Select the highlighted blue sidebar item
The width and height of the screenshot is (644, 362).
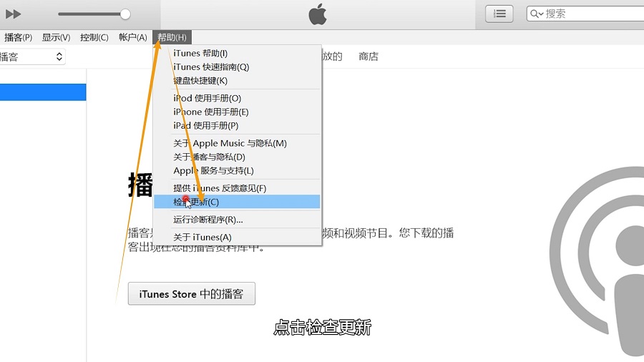[x=43, y=92]
